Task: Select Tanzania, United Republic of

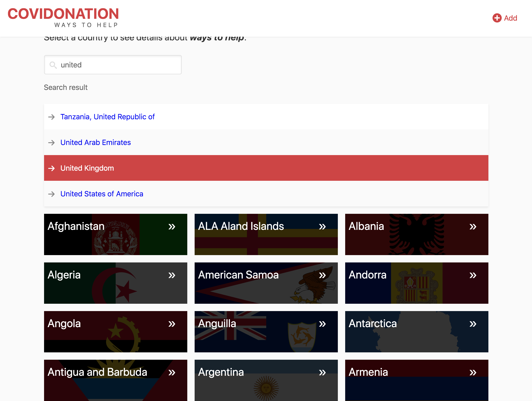Action: [107, 117]
